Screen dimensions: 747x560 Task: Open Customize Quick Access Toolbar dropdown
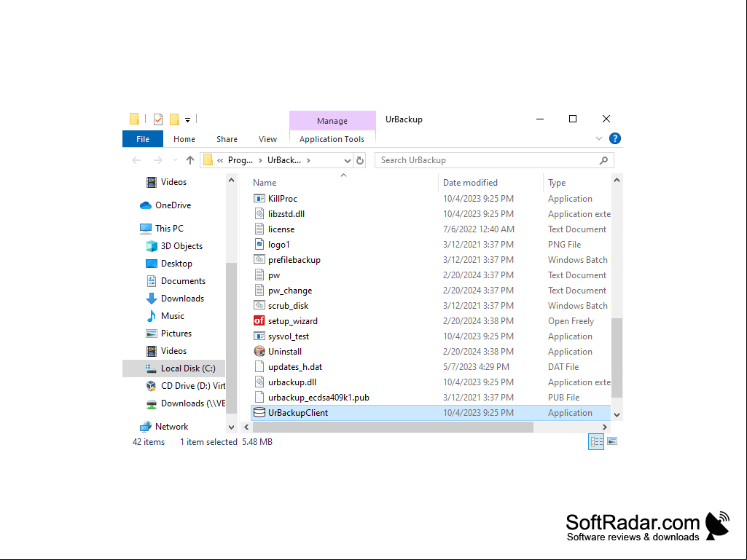[188, 120]
